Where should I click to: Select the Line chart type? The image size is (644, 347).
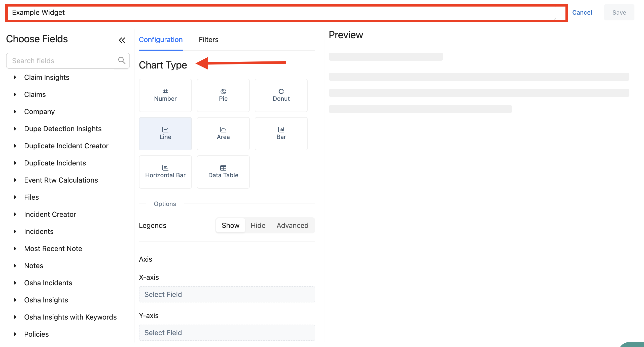(x=165, y=134)
